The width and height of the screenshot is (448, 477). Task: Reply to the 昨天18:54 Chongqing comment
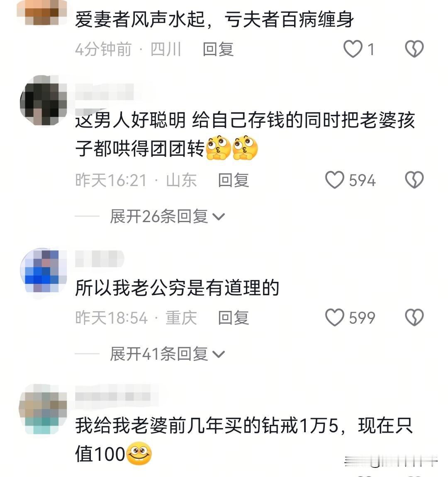point(234,317)
